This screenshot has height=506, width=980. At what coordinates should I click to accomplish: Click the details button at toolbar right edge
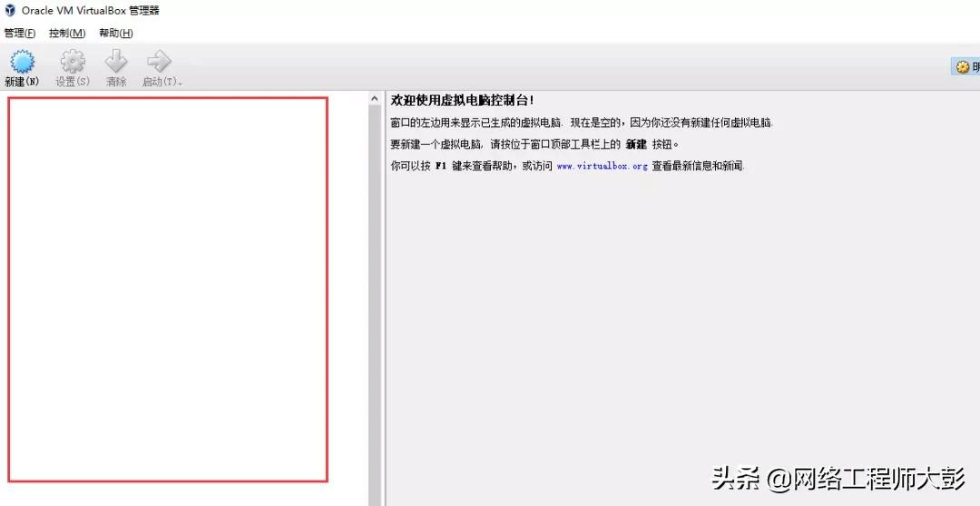[x=967, y=67]
